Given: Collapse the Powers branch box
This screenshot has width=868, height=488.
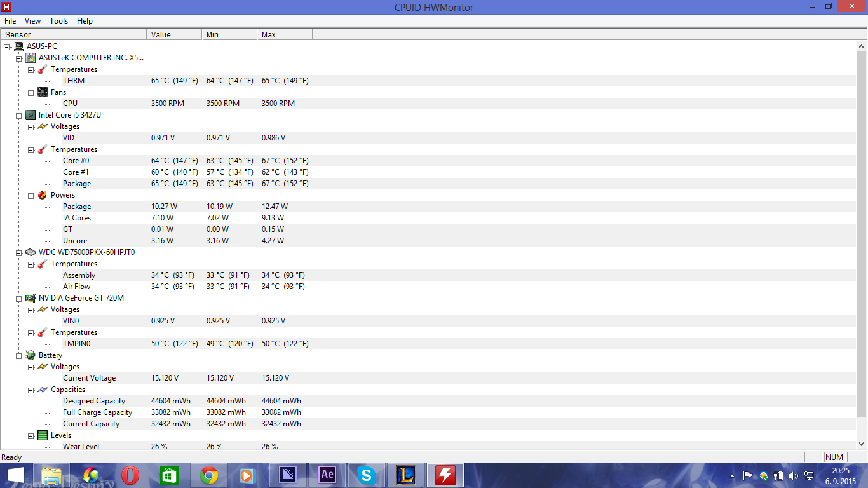Looking at the screenshot, I should coord(31,195).
